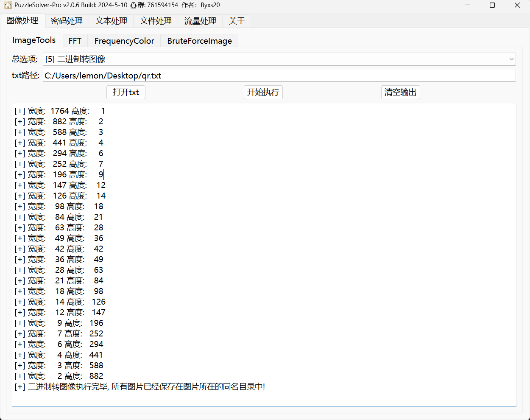Click the 总选项 label
Viewport: 530px width, 420px height.
(25, 59)
